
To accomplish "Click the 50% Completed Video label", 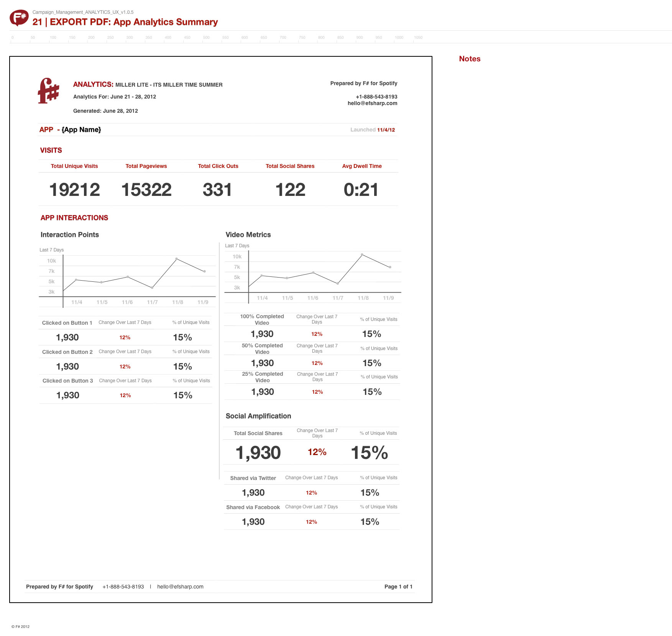I will pos(262,348).
